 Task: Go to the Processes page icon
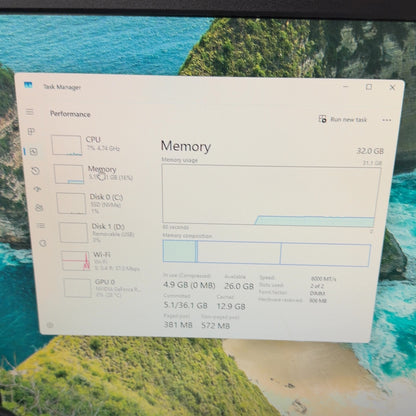[31, 131]
